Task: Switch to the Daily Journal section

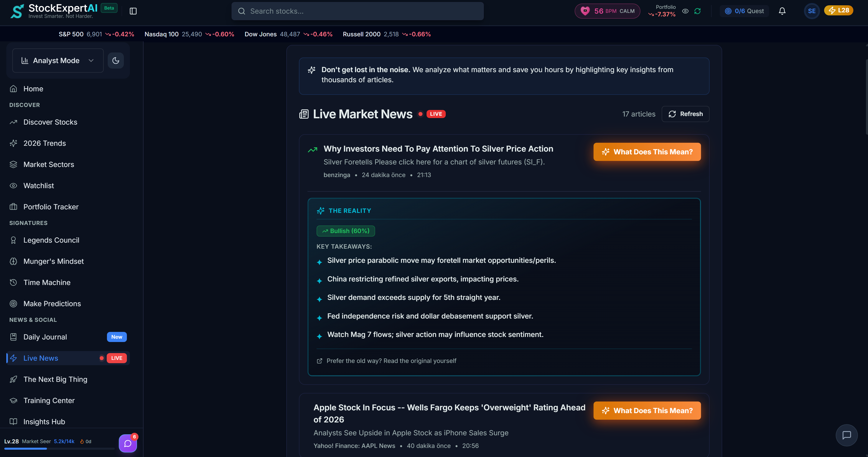Action: coord(45,337)
